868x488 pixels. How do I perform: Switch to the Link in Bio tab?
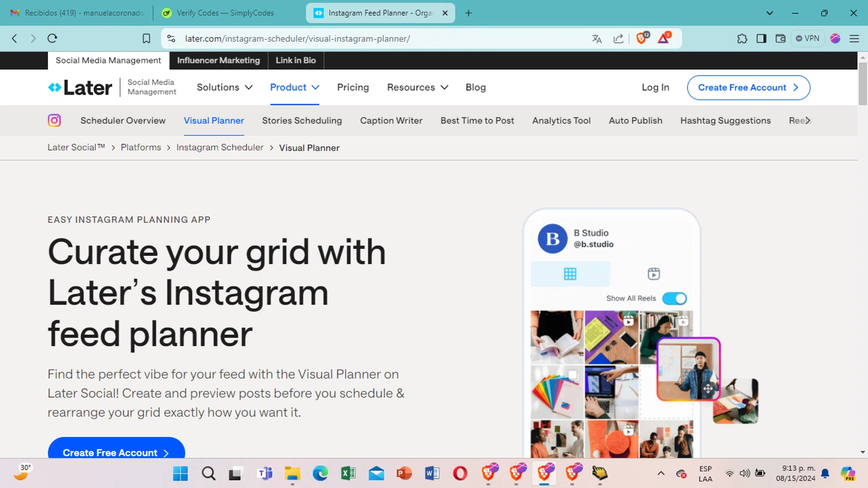click(x=296, y=60)
